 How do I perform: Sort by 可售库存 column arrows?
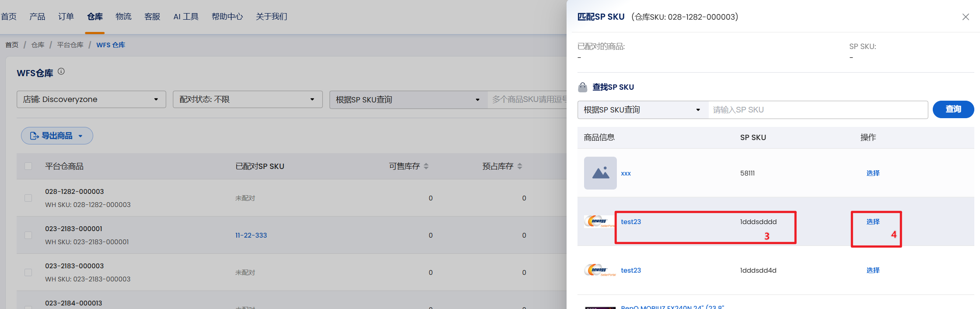426,166
